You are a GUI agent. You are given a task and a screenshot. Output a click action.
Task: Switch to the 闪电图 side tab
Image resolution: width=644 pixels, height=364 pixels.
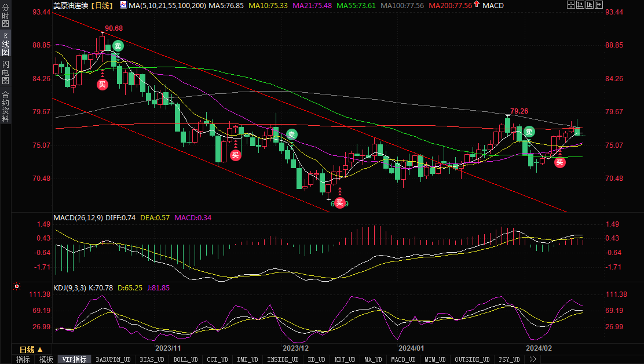(6, 72)
